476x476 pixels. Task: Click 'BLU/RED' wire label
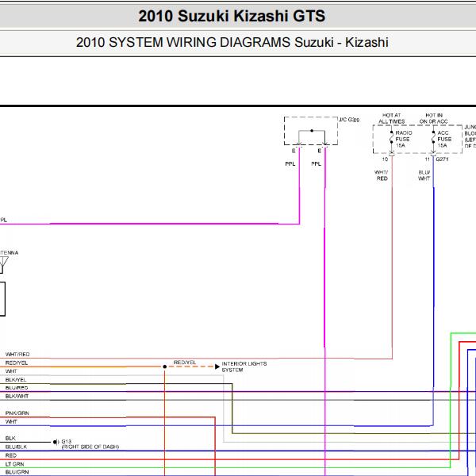pyautogui.click(x=17, y=388)
